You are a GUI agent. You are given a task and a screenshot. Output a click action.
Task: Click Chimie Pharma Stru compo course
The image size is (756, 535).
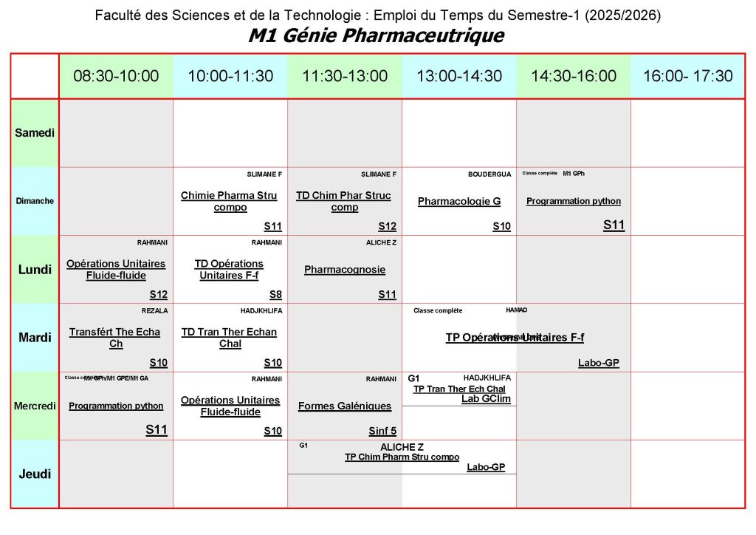pyautogui.click(x=230, y=202)
